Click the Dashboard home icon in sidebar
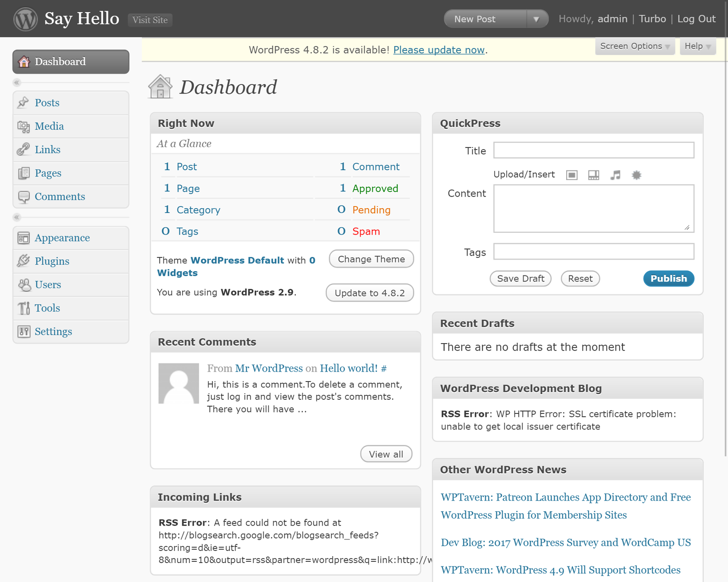728x582 pixels. pos(24,62)
